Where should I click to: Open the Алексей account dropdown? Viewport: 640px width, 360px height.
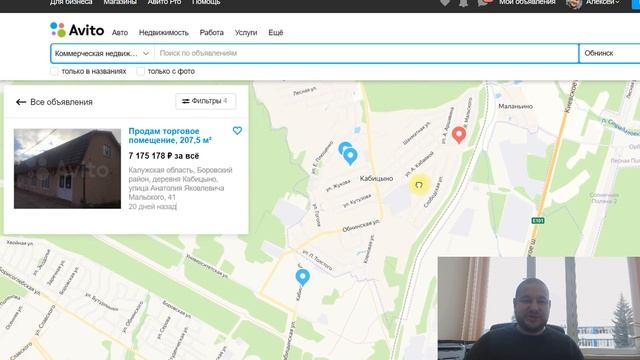point(602,2)
